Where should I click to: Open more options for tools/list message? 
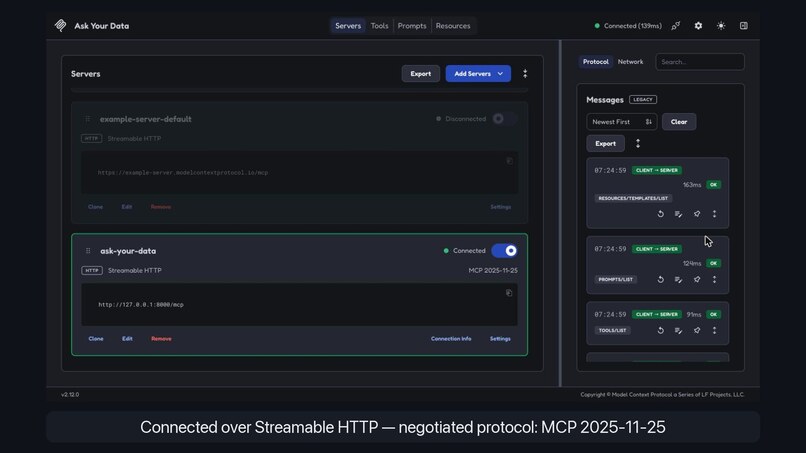click(715, 331)
